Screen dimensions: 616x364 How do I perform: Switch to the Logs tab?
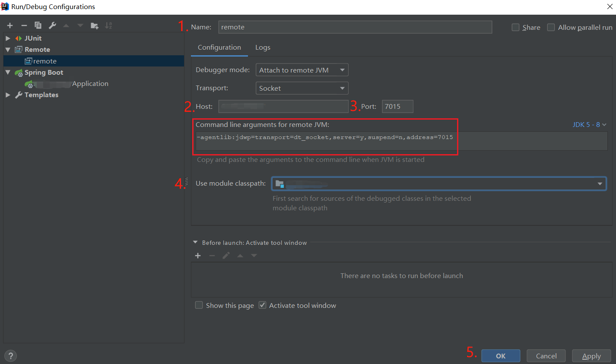pos(263,47)
